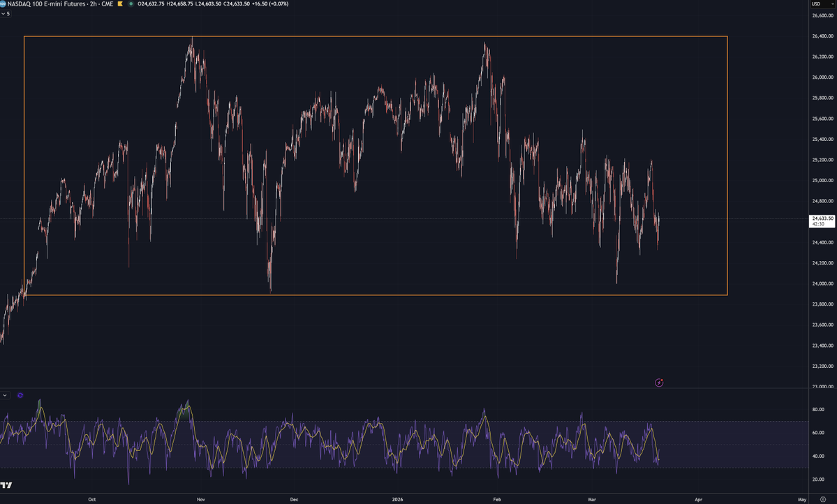Click the Feb label on time axis

pyautogui.click(x=497, y=500)
